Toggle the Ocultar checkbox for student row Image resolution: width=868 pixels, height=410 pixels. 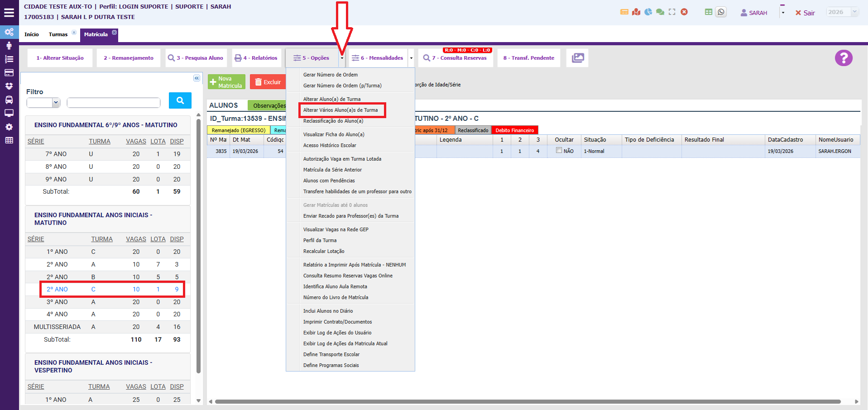(x=559, y=151)
